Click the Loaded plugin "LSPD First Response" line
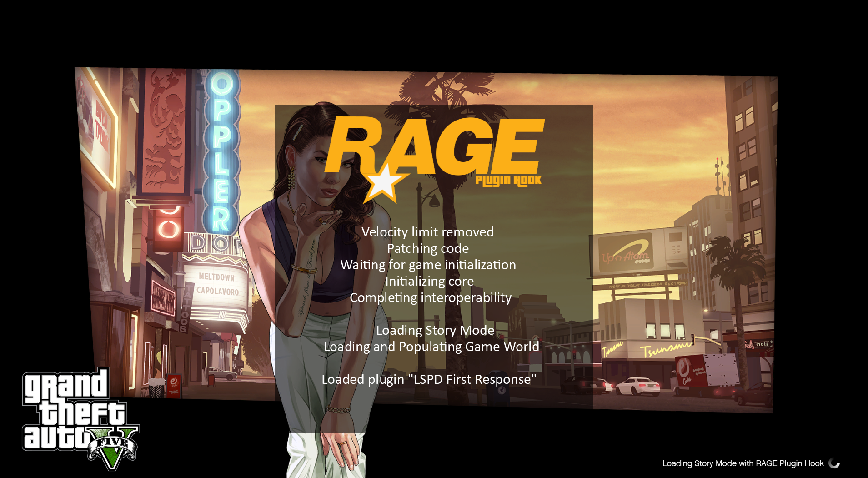The image size is (868, 478). point(429,379)
